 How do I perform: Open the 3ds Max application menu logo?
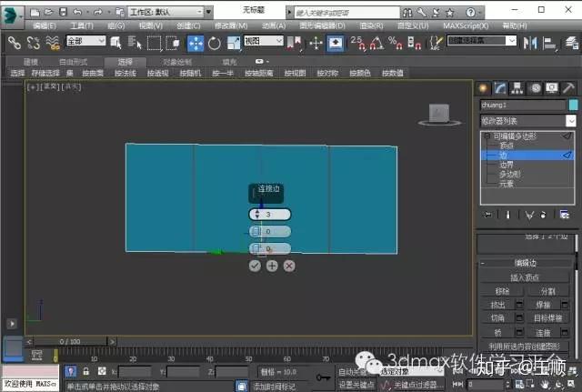click(x=11, y=15)
